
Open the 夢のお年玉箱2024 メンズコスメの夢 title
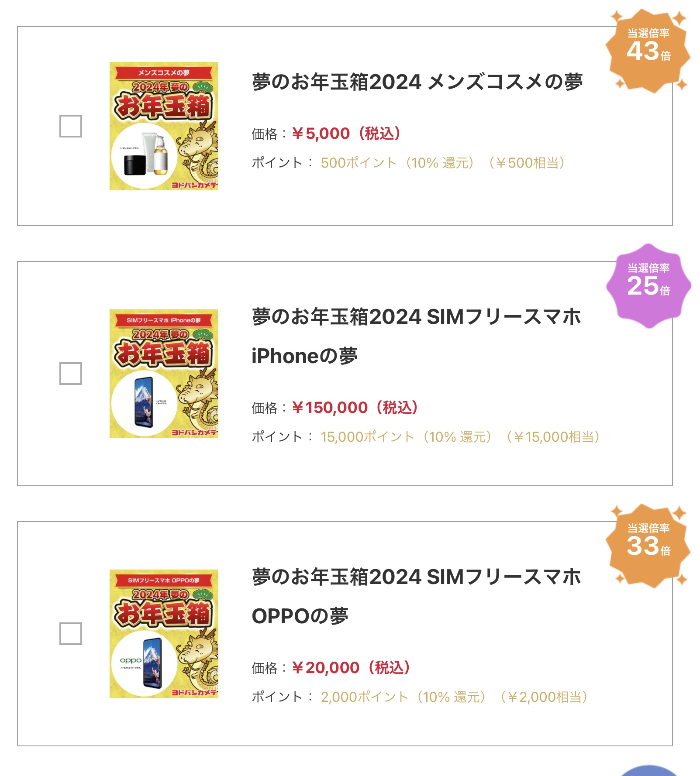tap(417, 82)
